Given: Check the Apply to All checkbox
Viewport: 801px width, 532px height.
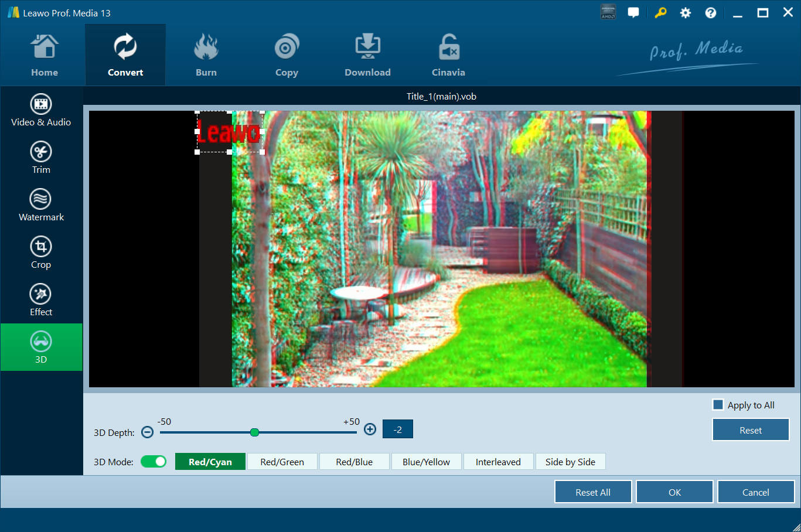Looking at the screenshot, I should click(x=718, y=405).
